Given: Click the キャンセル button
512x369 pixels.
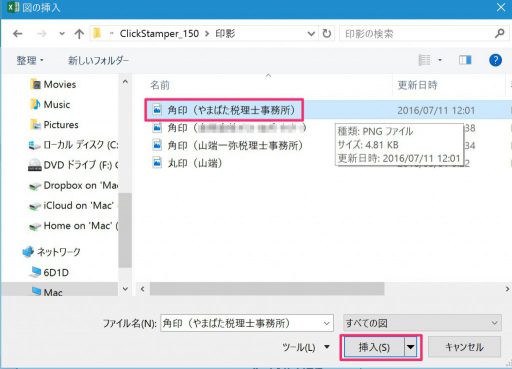Looking at the screenshot, I should pyautogui.click(x=464, y=347).
